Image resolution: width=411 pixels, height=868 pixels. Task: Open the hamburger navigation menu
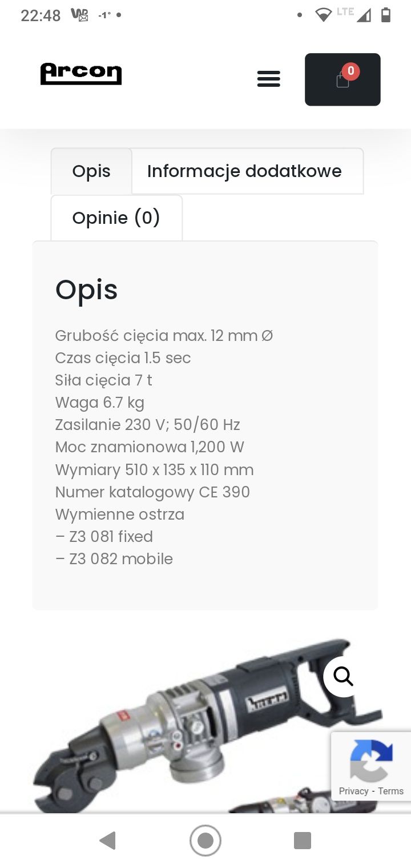[x=268, y=79]
